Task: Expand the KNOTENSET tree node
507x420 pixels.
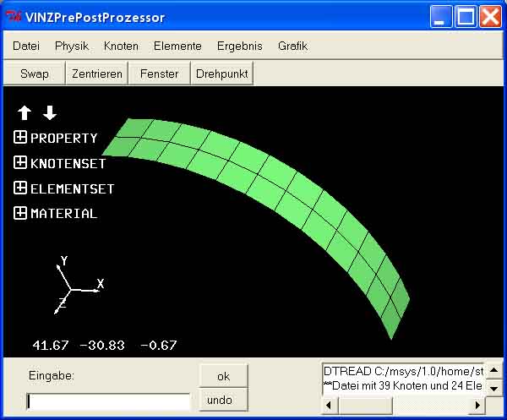Action: (x=20, y=162)
